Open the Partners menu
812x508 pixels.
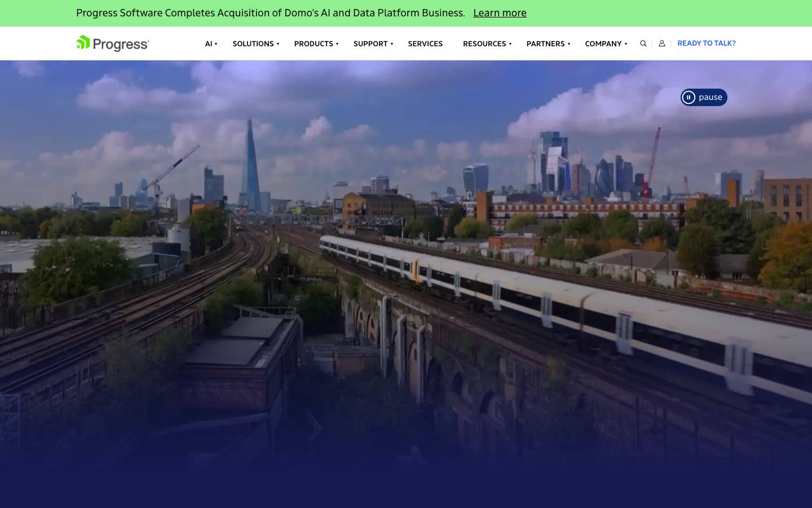(x=545, y=43)
